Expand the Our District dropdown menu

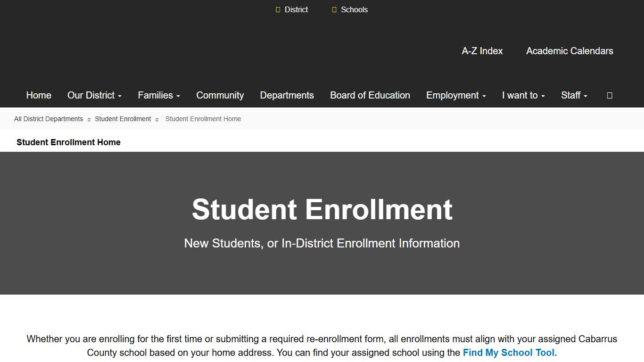coord(94,95)
